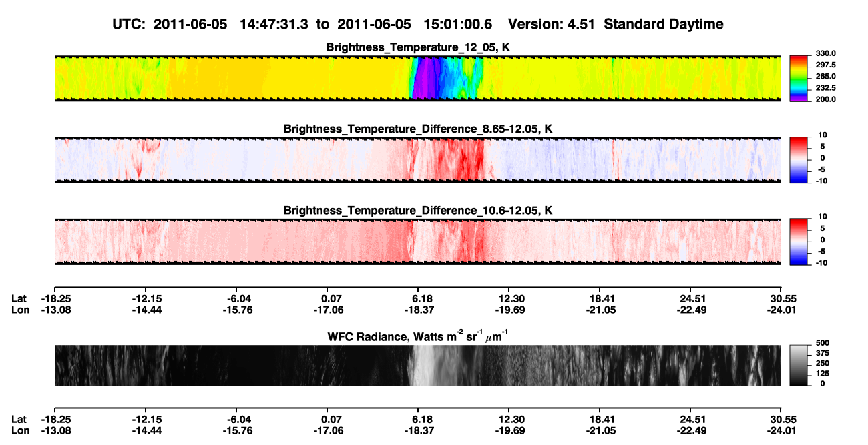This screenshot has height=445, width=868.
Task: Click the Brightness_Temperature_Difference_8.65-12.05, K title
Action: click(418, 129)
